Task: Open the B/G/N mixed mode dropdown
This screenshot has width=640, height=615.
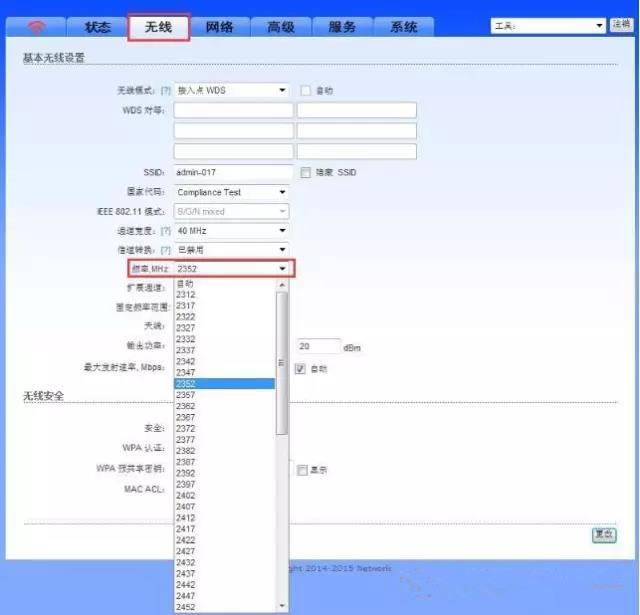Action: click(x=231, y=211)
